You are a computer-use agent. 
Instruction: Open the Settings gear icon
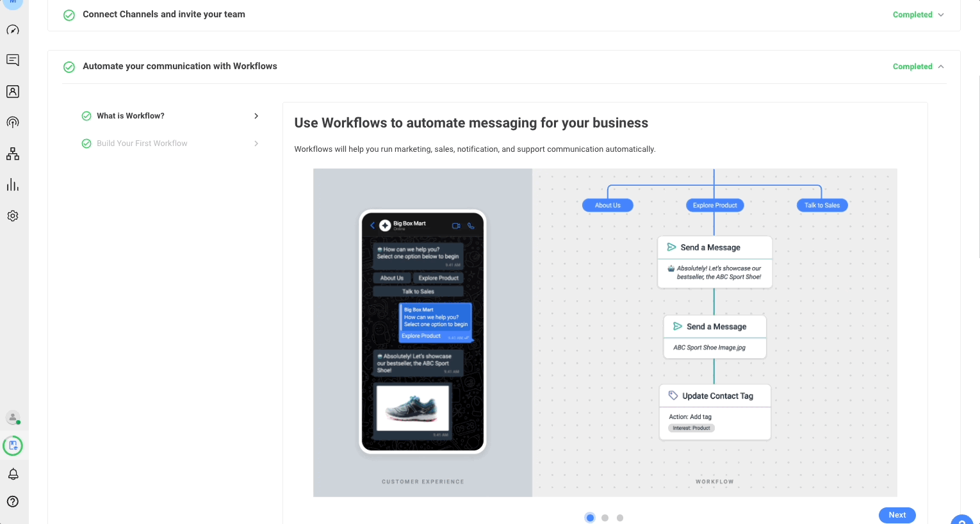(x=13, y=215)
